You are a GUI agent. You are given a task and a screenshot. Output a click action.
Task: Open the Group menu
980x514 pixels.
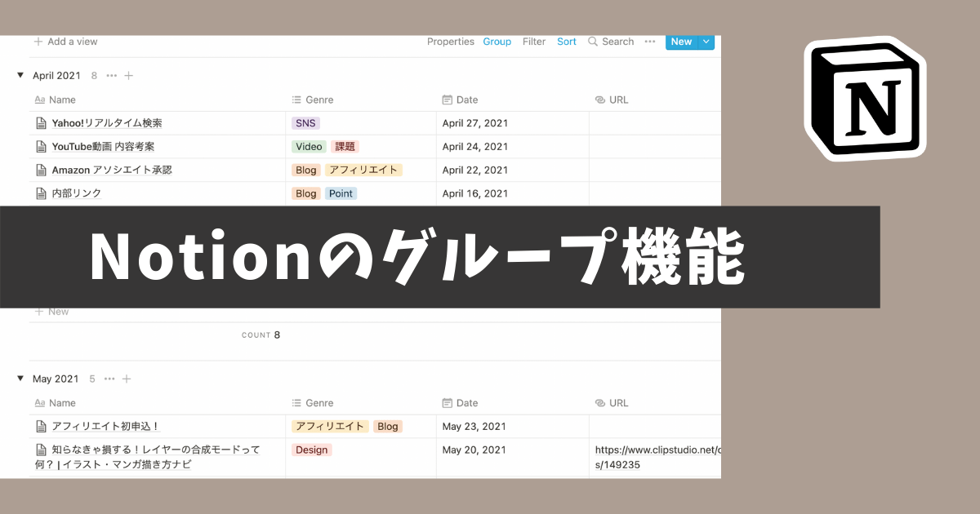(x=497, y=42)
